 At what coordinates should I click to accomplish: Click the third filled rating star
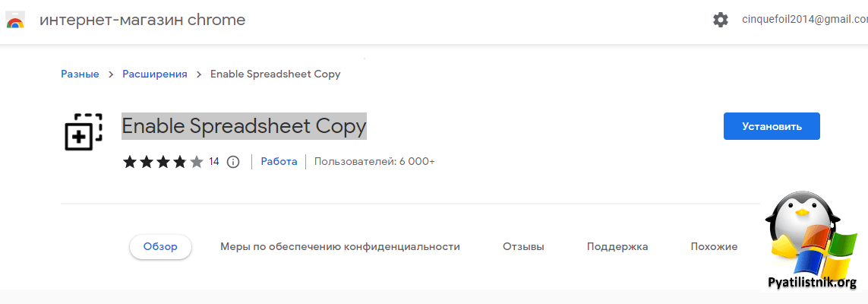pyautogui.click(x=163, y=161)
